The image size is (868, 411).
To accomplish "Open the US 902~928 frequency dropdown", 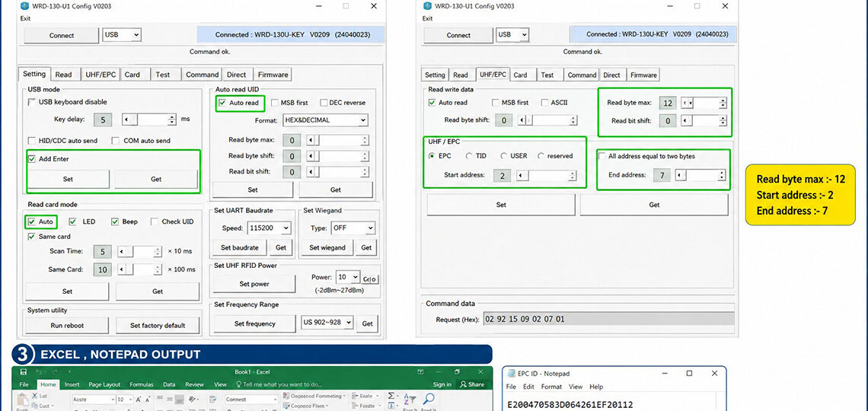I will point(327,323).
